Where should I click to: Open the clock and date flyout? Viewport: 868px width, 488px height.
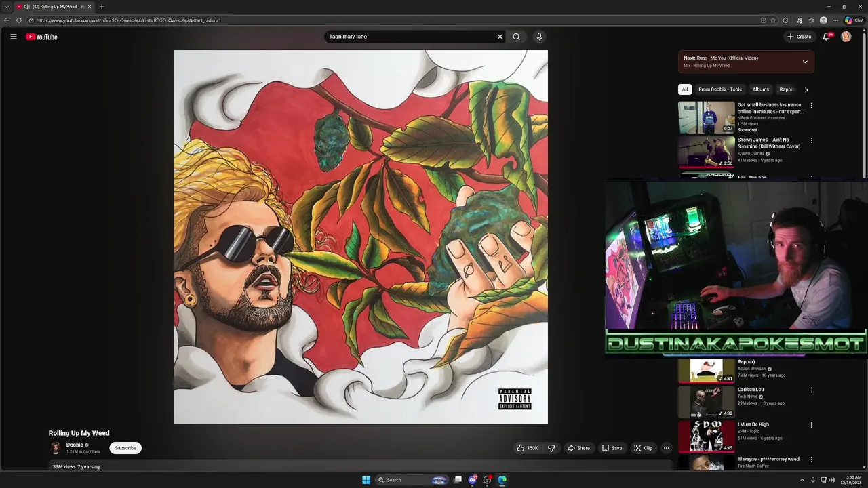(850, 480)
